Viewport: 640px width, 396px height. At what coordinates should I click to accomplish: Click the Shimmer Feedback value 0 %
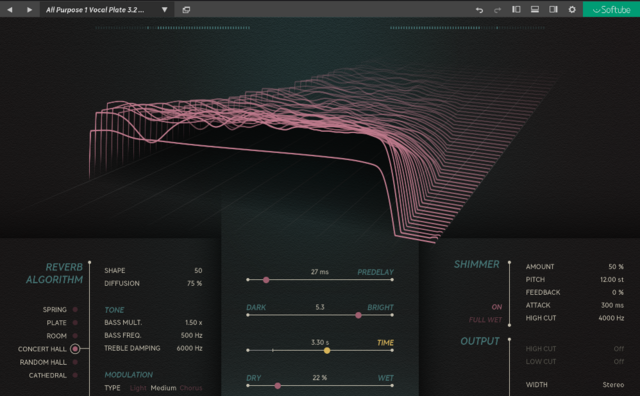(x=618, y=292)
